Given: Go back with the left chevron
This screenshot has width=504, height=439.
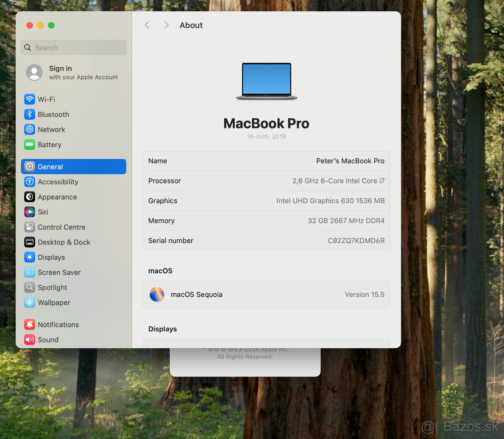Looking at the screenshot, I should tap(147, 25).
